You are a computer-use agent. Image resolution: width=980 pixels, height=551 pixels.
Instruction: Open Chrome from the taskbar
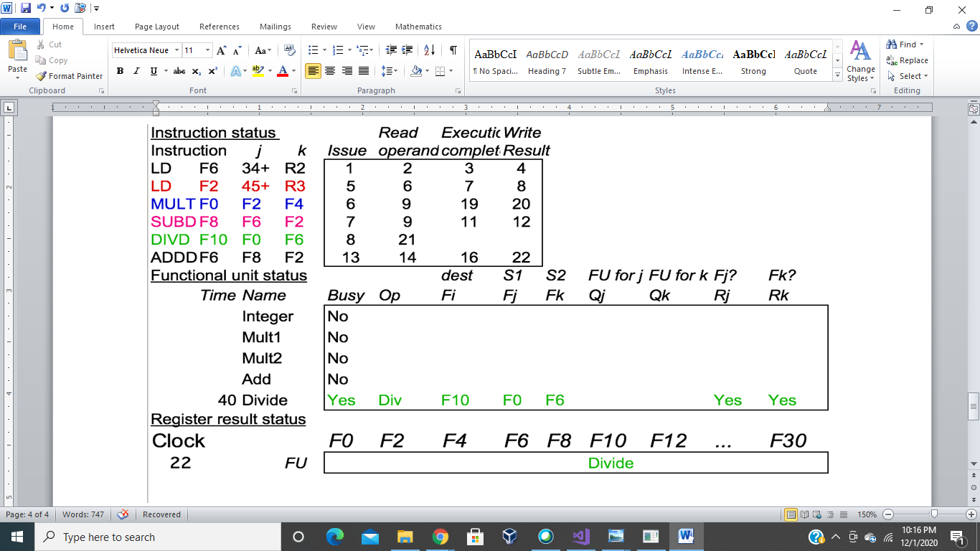click(x=440, y=537)
